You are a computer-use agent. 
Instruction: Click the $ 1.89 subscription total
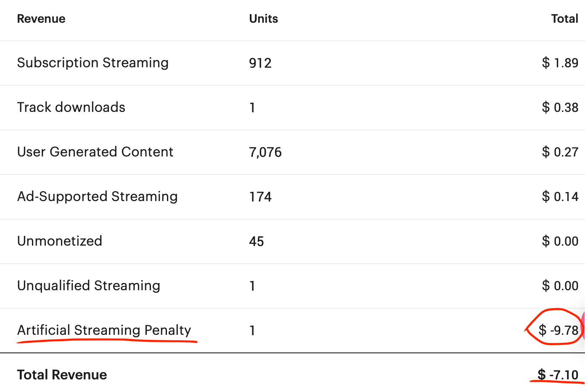(x=560, y=63)
